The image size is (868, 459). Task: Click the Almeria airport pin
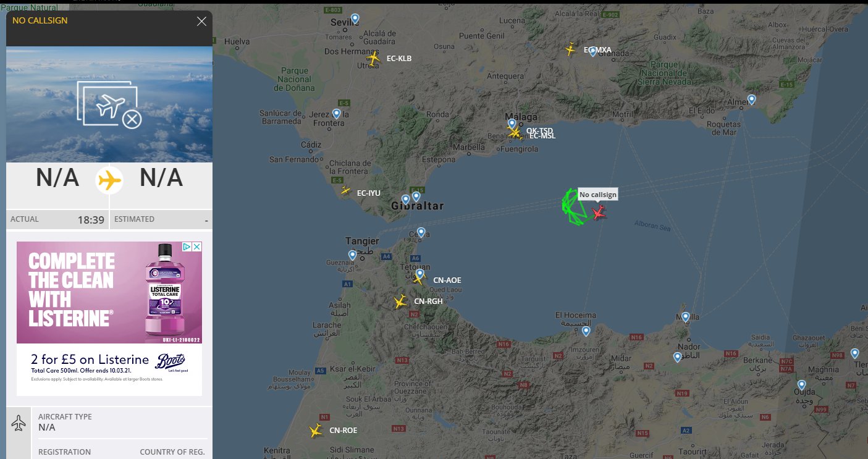(x=751, y=99)
